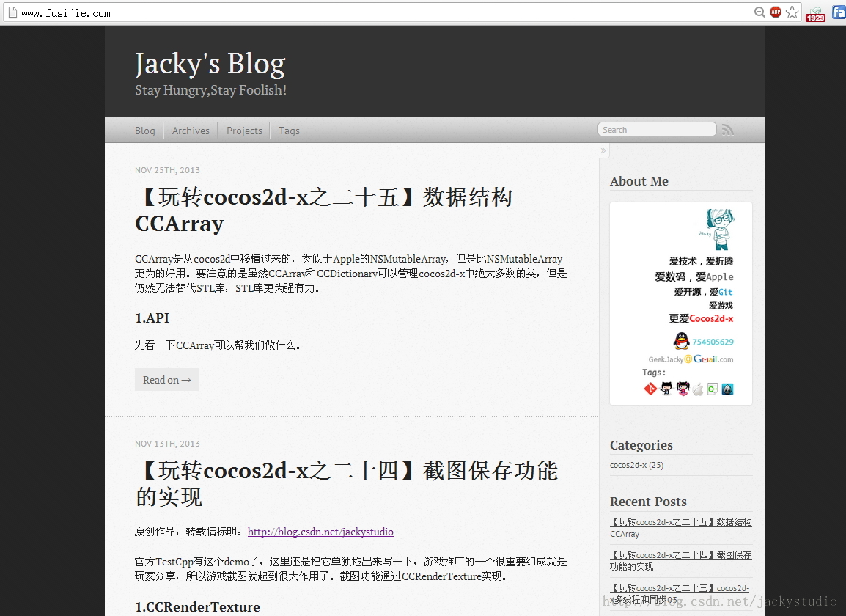Click the 'Recent Posts' sidebar heading
Viewport: 846px width, 616px height.
pyautogui.click(x=648, y=502)
